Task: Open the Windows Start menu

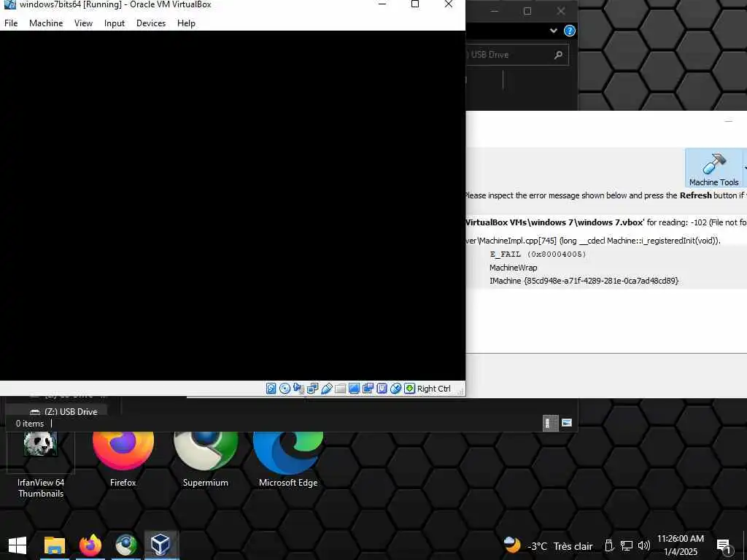Action: [x=18, y=545]
